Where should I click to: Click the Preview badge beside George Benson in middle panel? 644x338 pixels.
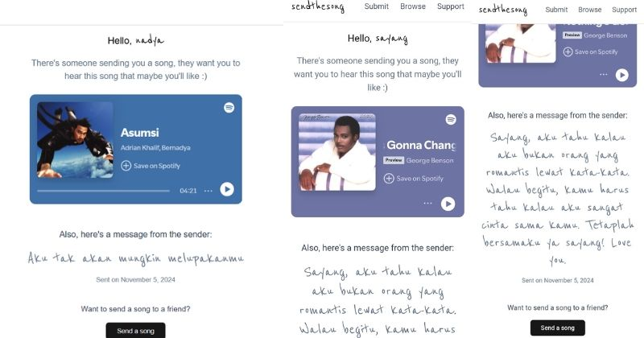pyautogui.click(x=394, y=160)
